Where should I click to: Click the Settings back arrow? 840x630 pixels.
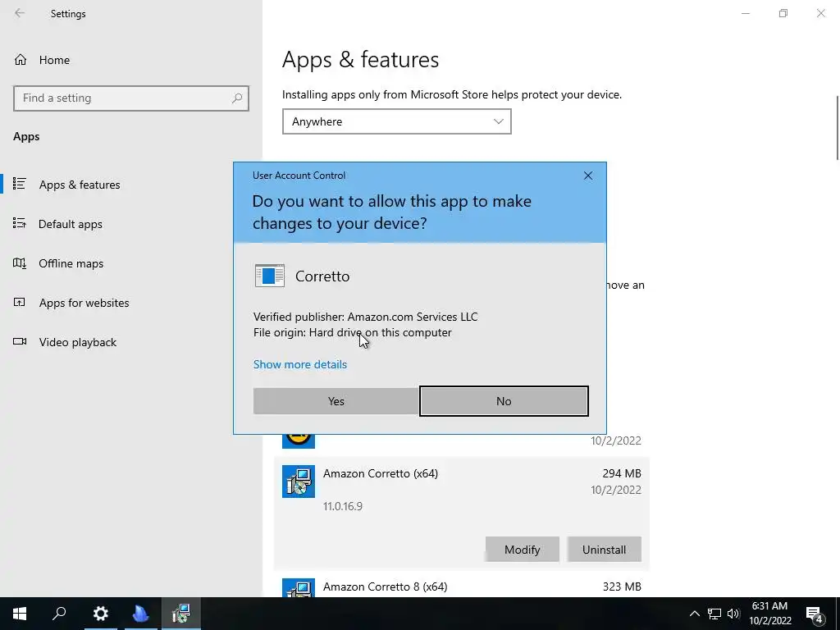tap(20, 13)
